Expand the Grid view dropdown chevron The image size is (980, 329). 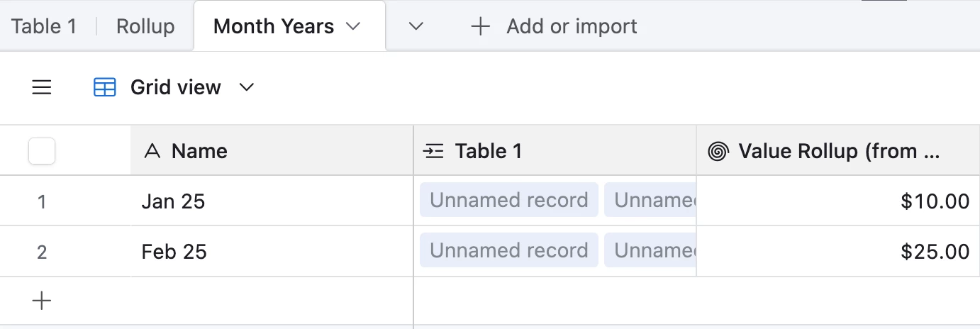[246, 88]
